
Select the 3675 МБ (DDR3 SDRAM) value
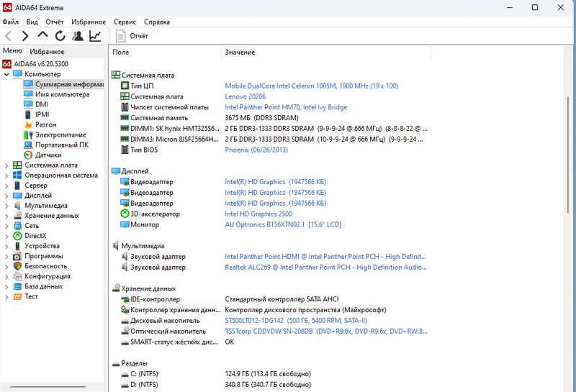pyautogui.click(x=261, y=118)
